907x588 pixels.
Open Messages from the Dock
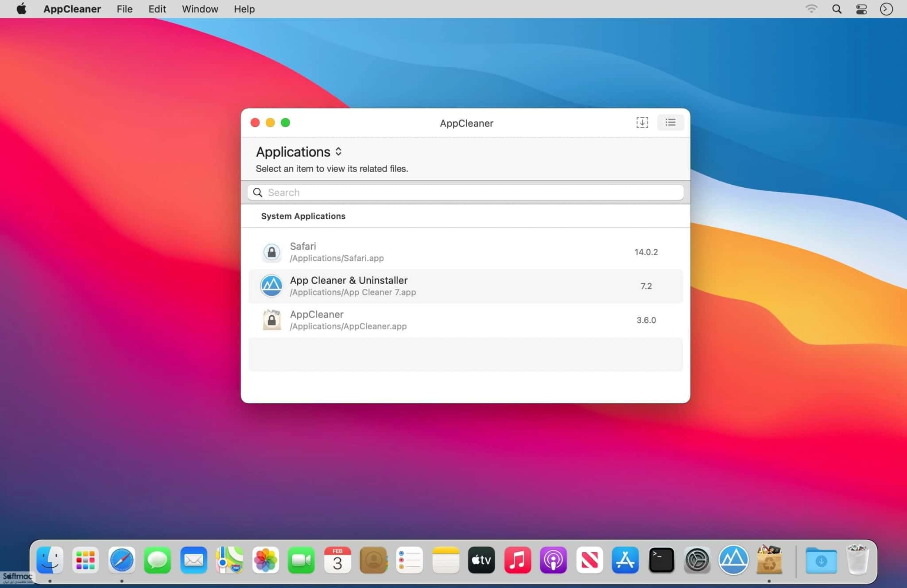[157, 560]
